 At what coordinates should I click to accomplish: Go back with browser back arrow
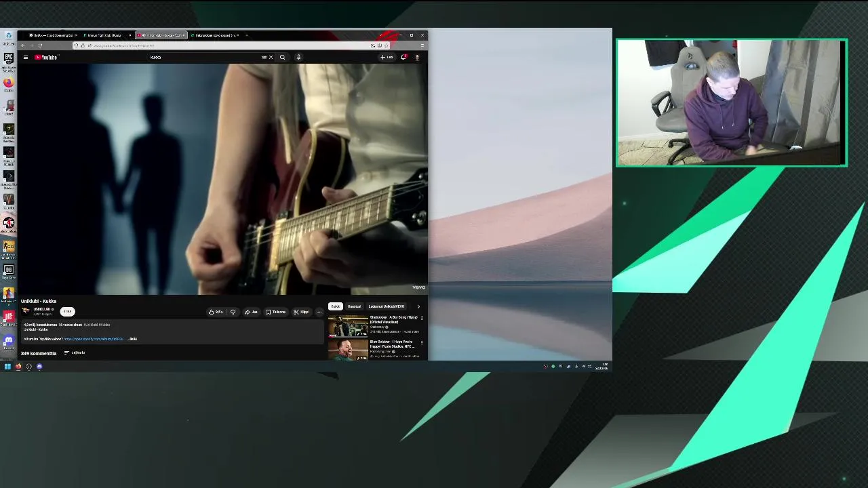point(22,45)
